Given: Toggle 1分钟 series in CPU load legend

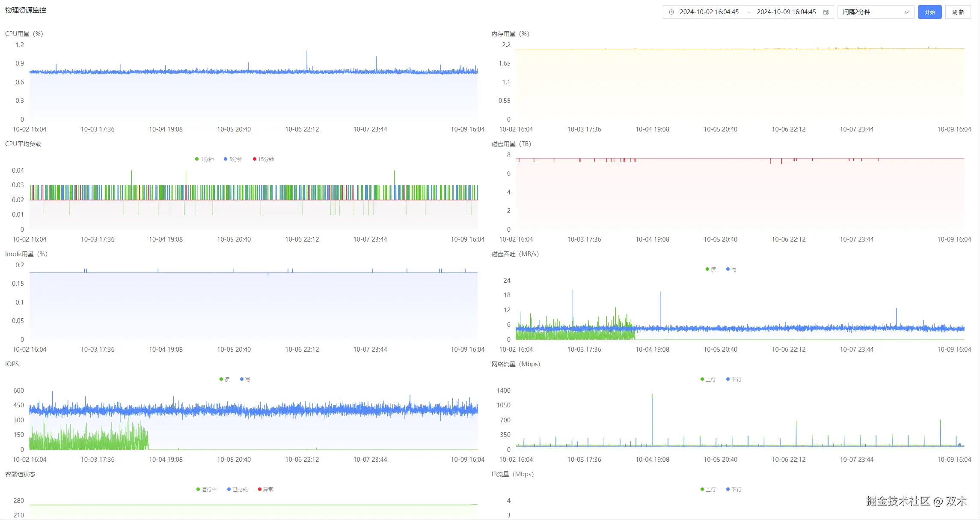Looking at the screenshot, I should click(205, 159).
